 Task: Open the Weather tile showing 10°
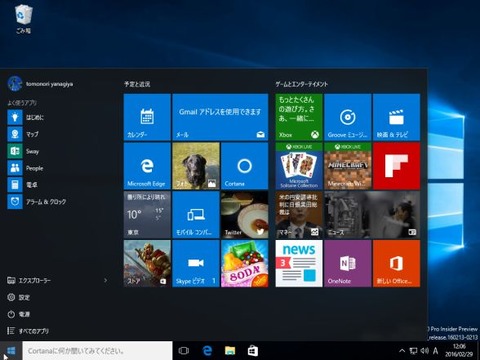[147, 215]
